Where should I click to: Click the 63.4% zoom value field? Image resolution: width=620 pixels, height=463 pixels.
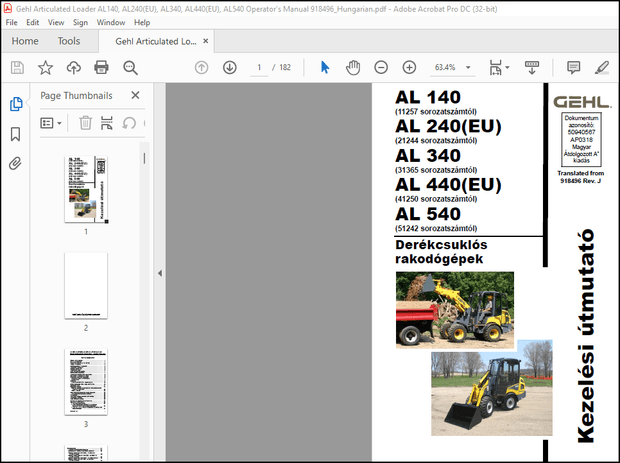coord(445,68)
